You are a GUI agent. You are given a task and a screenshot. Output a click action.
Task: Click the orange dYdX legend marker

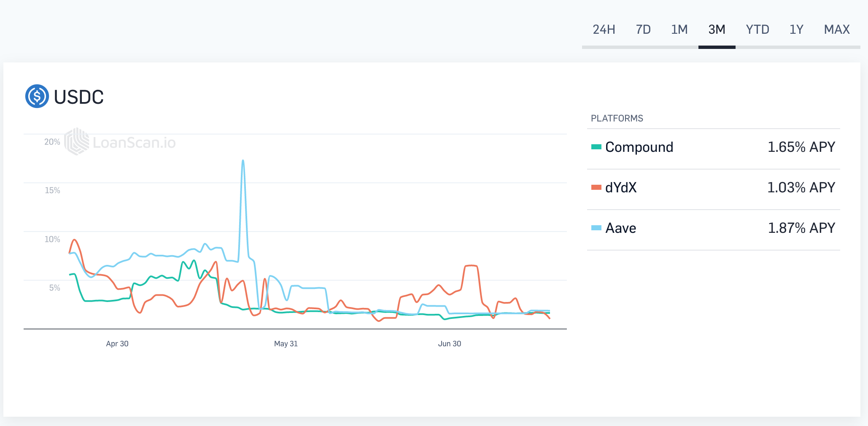coord(596,187)
